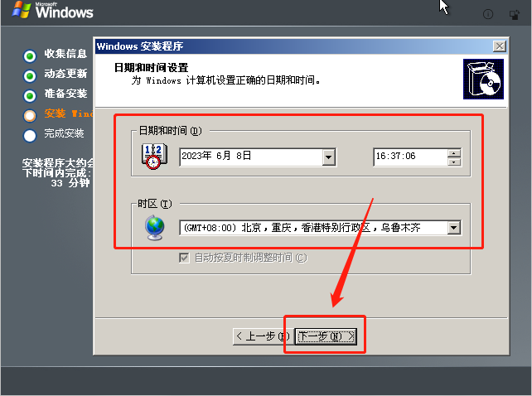Click the calendar clock icon
This screenshot has height=396, width=532.
(154, 157)
